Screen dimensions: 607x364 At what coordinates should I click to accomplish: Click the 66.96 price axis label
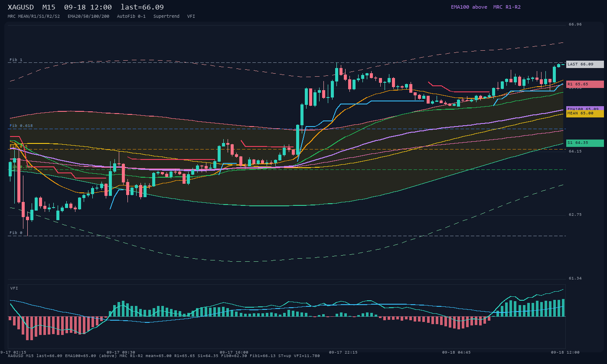click(x=575, y=24)
